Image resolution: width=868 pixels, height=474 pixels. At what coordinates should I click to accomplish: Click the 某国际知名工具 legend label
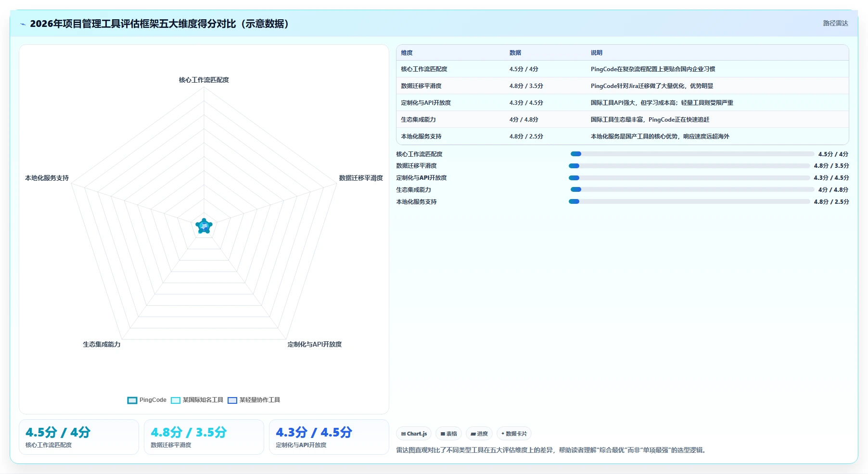pyautogui.click(x=203, y=400)
